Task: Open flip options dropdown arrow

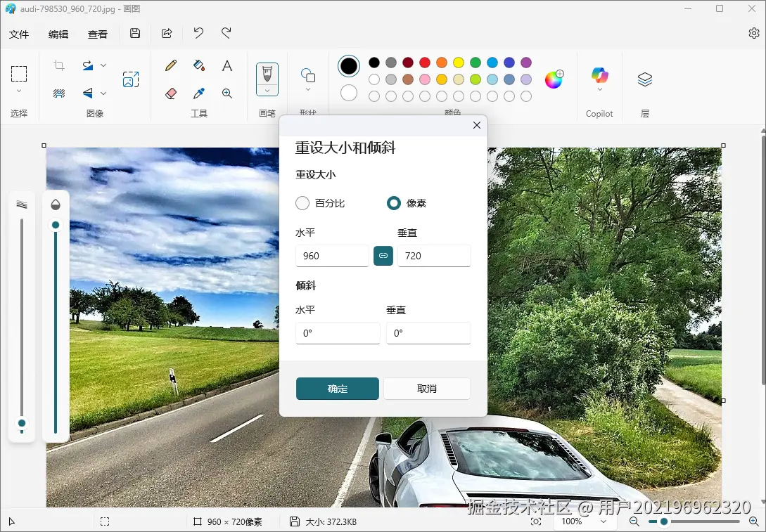Action: click(103, 93)
